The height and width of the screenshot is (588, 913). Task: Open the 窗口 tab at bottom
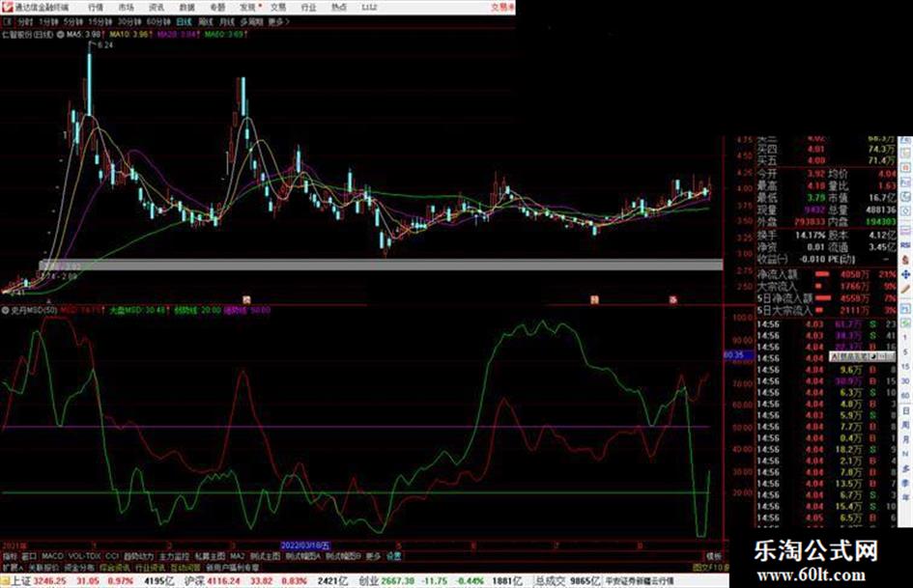[x=29, y=556]
